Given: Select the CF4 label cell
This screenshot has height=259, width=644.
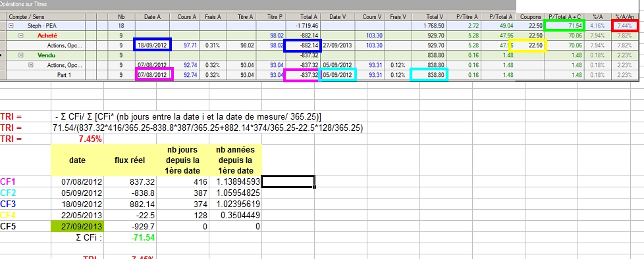Looking at the screenshot, I should pos(26,215).
